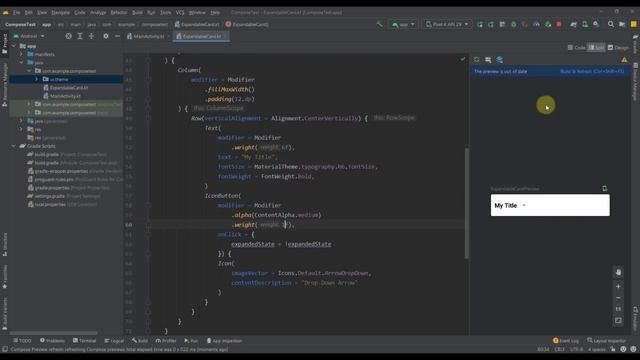Click the pan hand icon in preview
The height and width of the screenshot is (360, 640).
point(618,272)
